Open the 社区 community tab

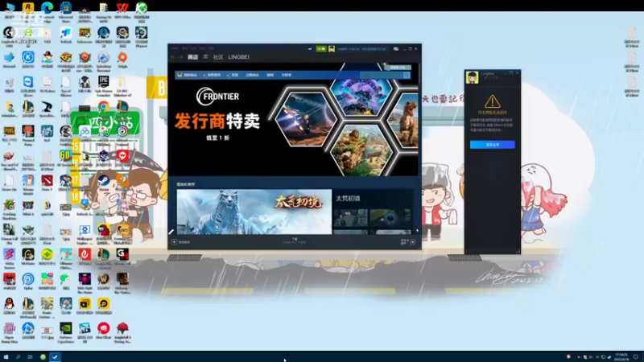pyautogui.click(x=218, y=57)
